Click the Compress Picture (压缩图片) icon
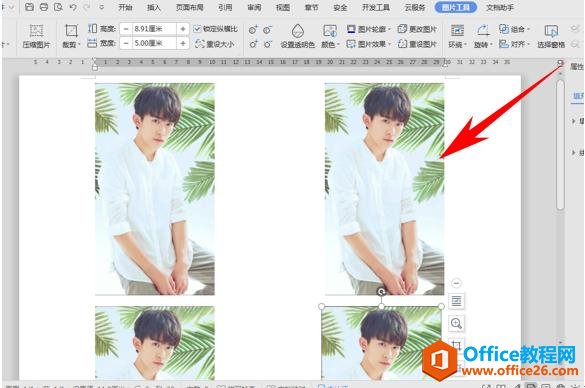Image resolution: width=585 pixels, height=388 pixels. pyautogui.click(x=36, y=31)
